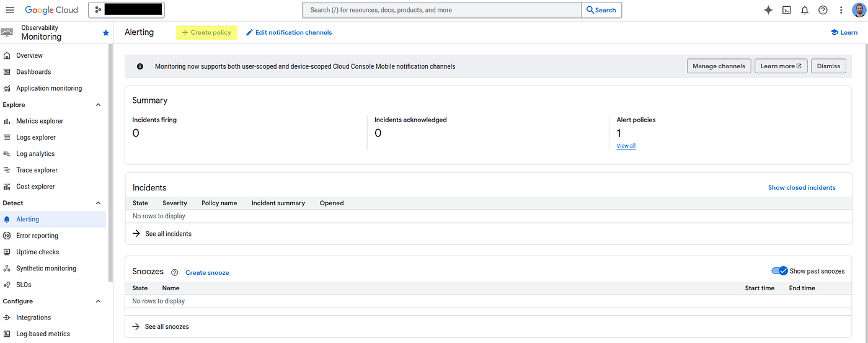Activate Cloud Shell terminal icon
The height and width of the screenshot is (343, 868).
point(786,10)
